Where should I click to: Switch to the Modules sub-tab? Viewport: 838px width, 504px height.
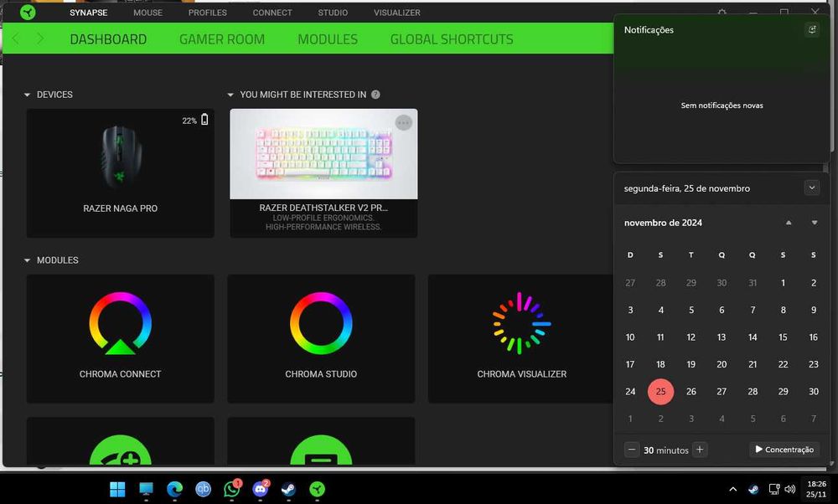click(x=328, y=39)
